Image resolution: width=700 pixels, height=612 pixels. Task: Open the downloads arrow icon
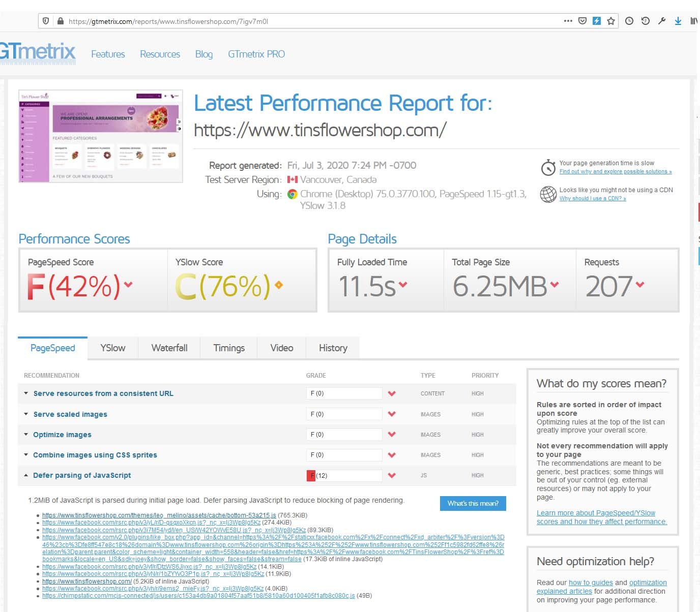click(678, 21)
